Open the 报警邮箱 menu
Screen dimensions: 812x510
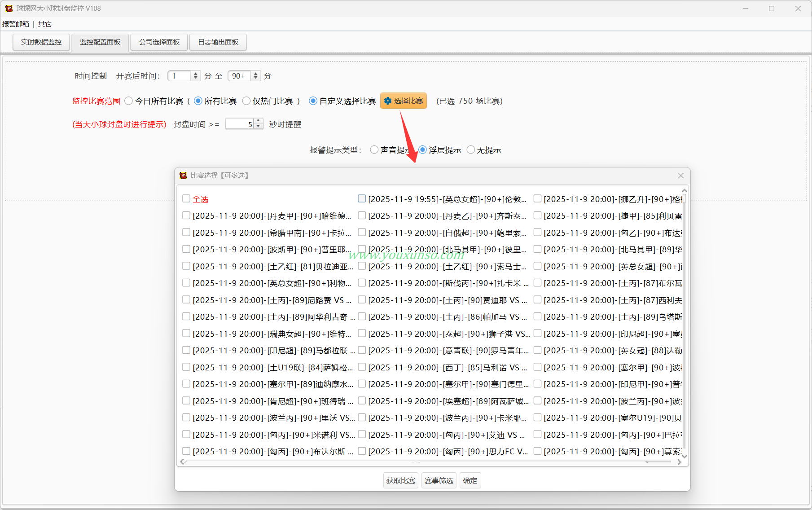pos(16,24)
